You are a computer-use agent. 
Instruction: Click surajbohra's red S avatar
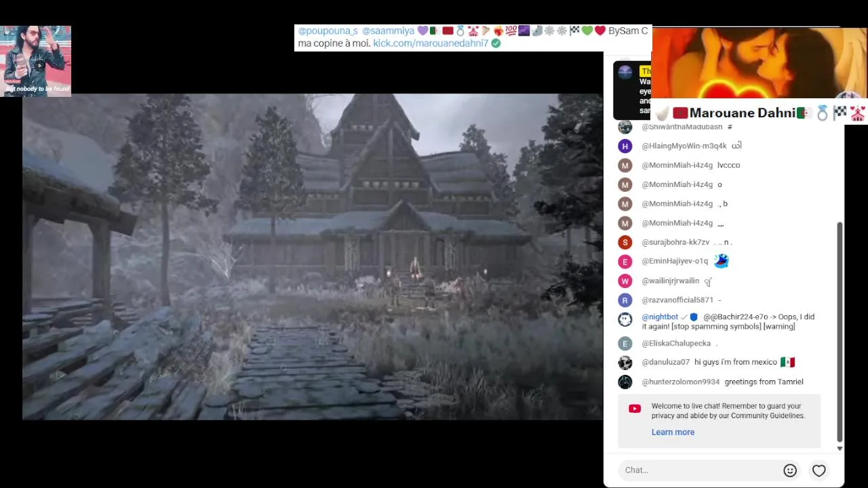pyautogui.click(x=625, y=243)
